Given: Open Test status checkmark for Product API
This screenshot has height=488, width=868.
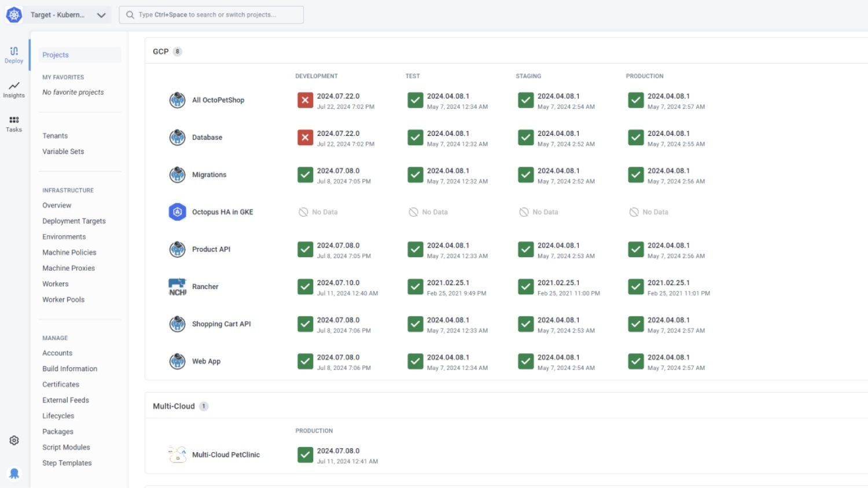Looking at the screenshot, I should (415, 249).
